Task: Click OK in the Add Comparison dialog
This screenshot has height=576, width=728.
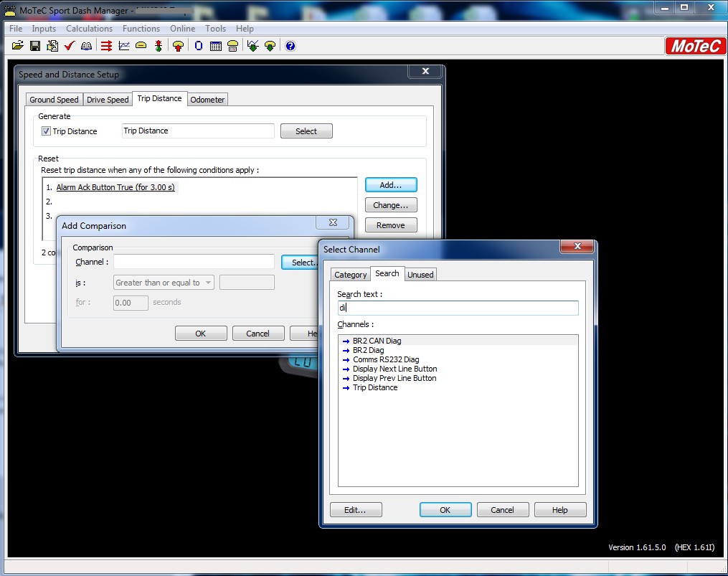Action: coord(201,334)
